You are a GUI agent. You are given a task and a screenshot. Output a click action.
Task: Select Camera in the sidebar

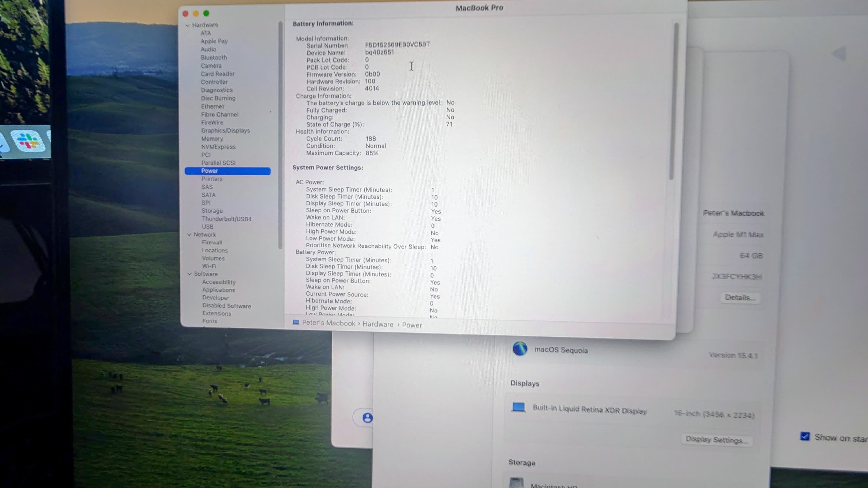click(x=211, y=66)
